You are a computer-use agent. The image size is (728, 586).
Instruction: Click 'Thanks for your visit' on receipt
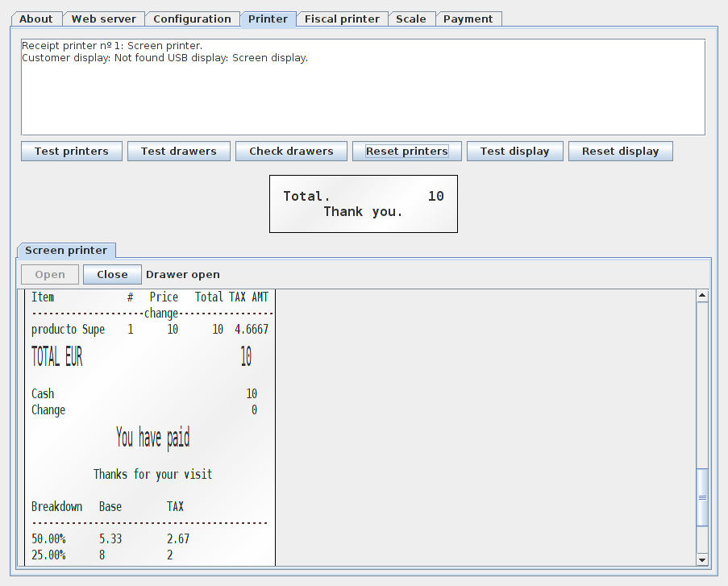(x=152, y=474)
